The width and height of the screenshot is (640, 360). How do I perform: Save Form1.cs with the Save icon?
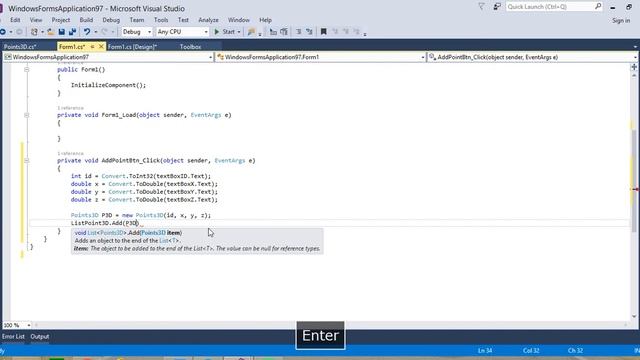click(x=62, y=32)
